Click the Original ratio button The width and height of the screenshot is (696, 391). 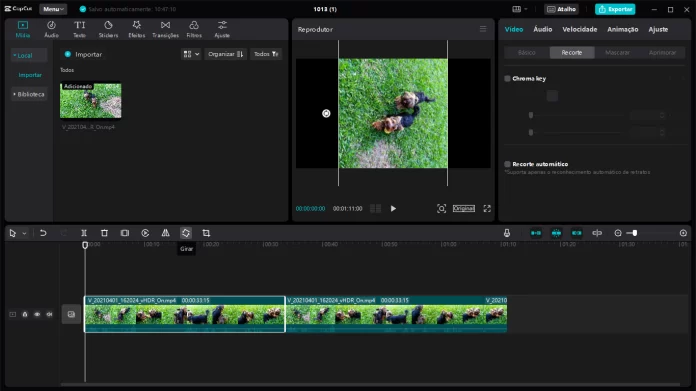(x=464, y=209)
